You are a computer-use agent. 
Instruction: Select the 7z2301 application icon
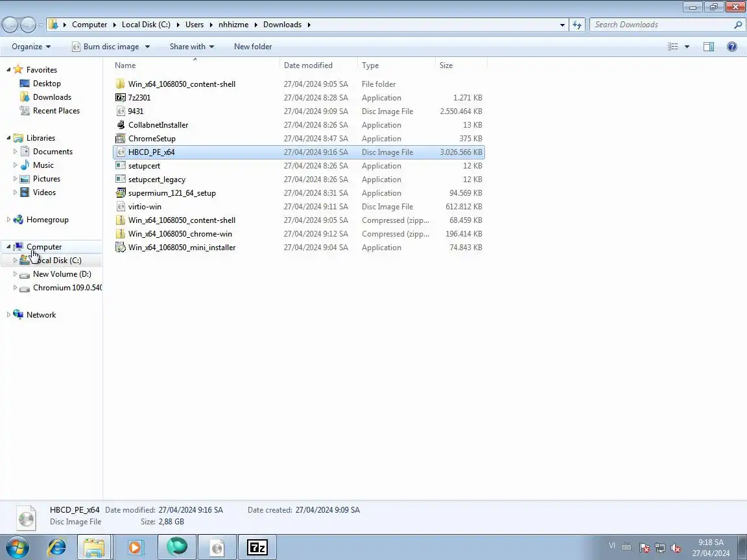pos(121,98)
